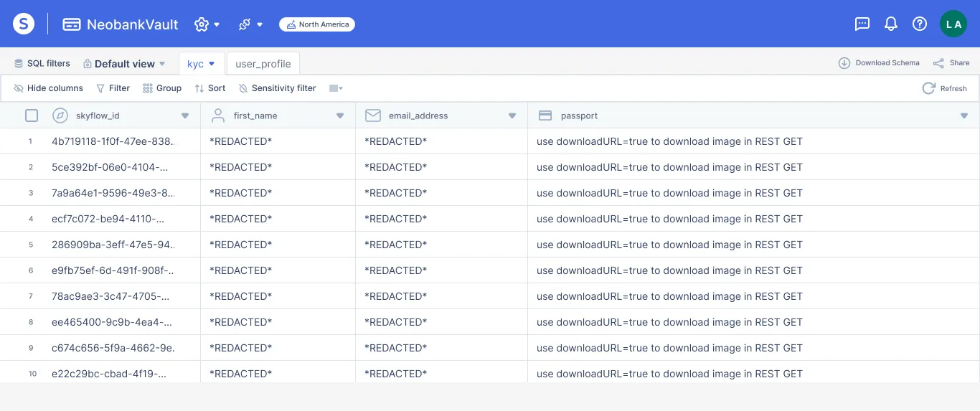Open the chat messages icon

[862, 24]
